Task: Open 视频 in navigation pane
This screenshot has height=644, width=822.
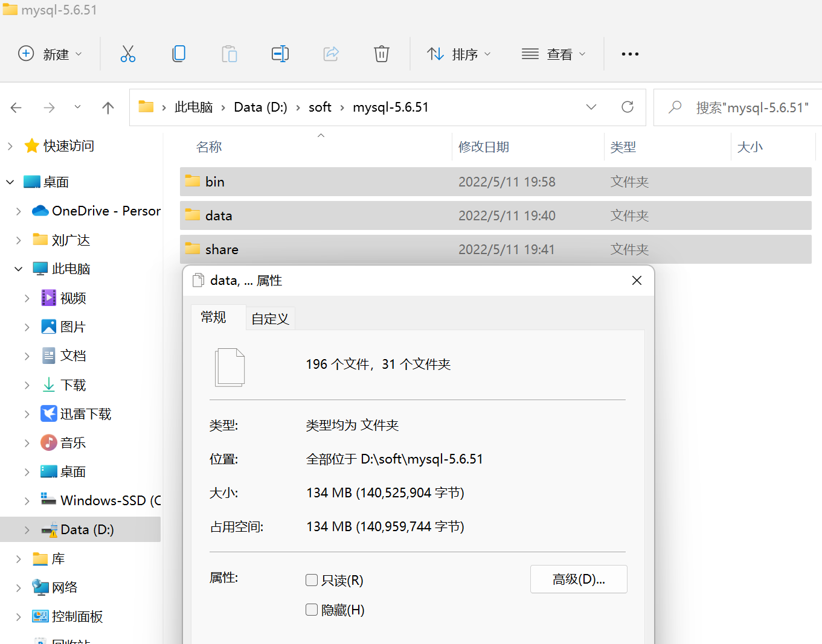Action: coord(63,298)
